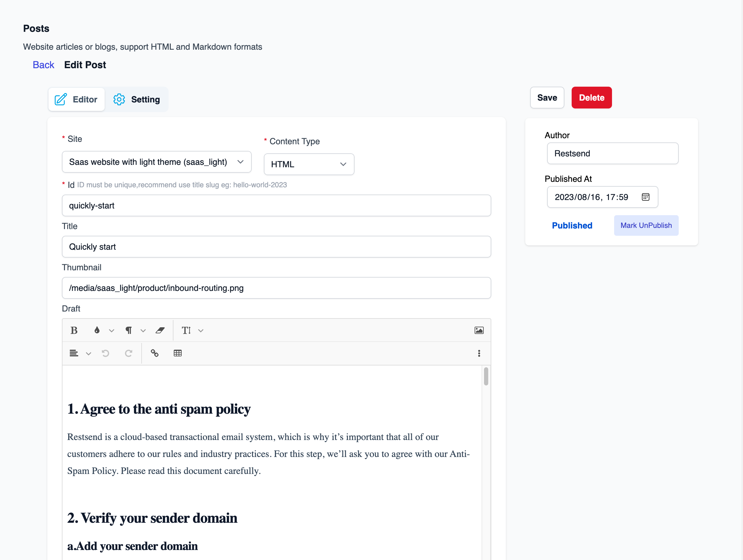Click the paragraph format icon
Viewport: 743px width, 560px height.
click(129, 330)
